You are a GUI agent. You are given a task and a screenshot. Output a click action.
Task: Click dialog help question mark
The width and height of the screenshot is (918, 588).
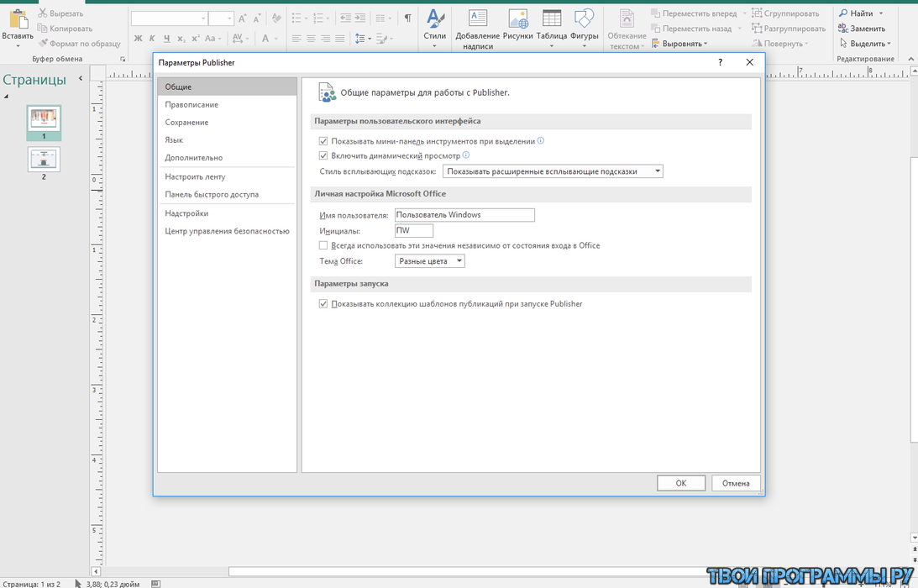720,62
